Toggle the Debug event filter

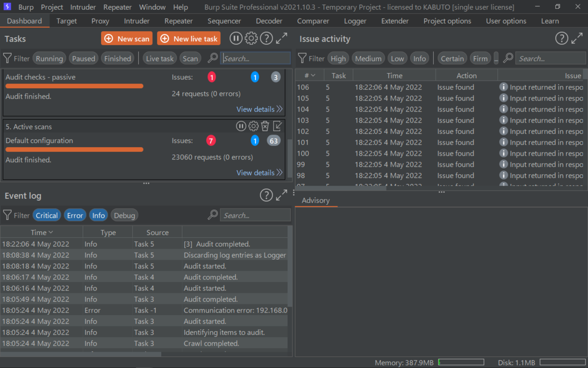(124, 215)
